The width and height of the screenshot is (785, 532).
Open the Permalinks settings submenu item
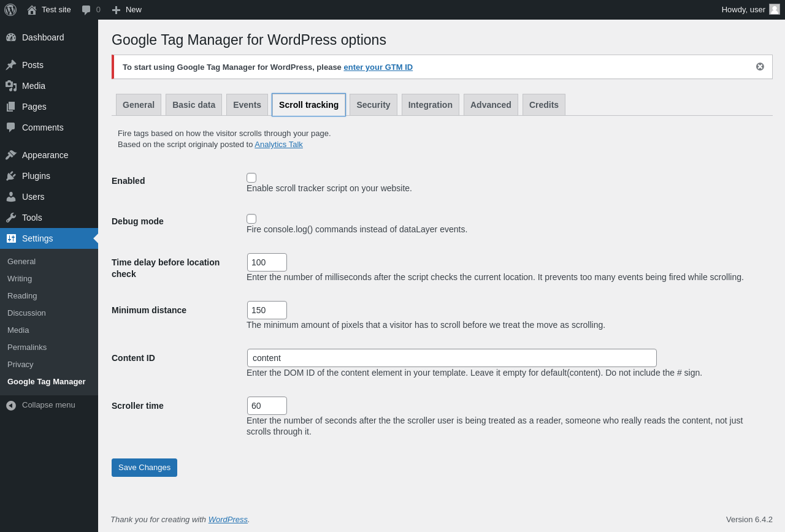coord(27,348)
